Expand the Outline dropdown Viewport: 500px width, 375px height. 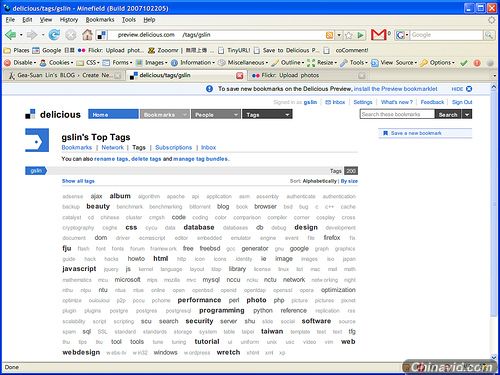pos(287,63)
